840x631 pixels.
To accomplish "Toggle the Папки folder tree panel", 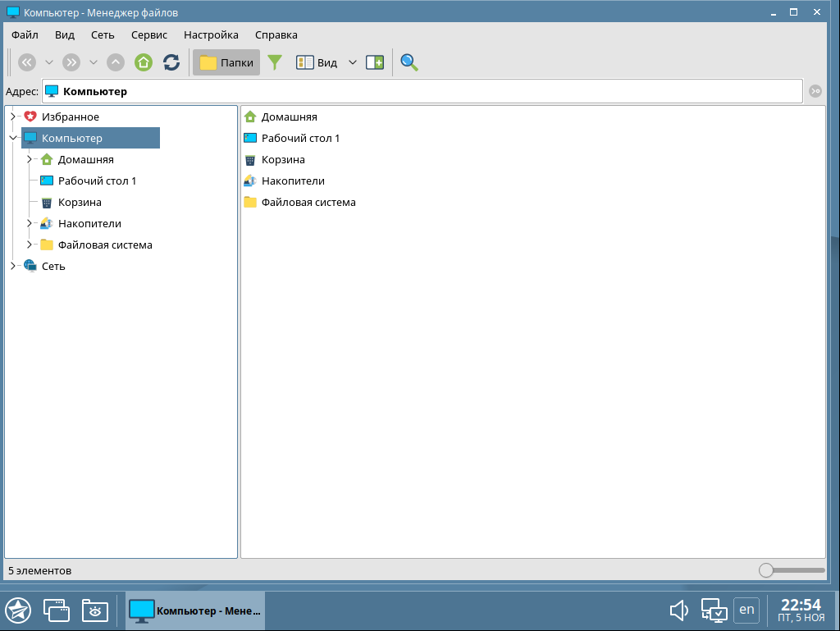I will (226, 62).
